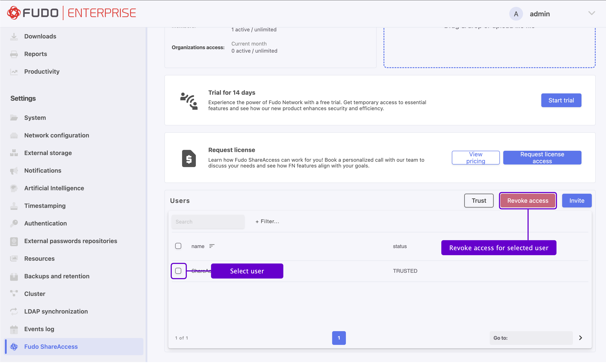Click the name column header
Screen dimensions: 606x364
(x=198, y=246)
